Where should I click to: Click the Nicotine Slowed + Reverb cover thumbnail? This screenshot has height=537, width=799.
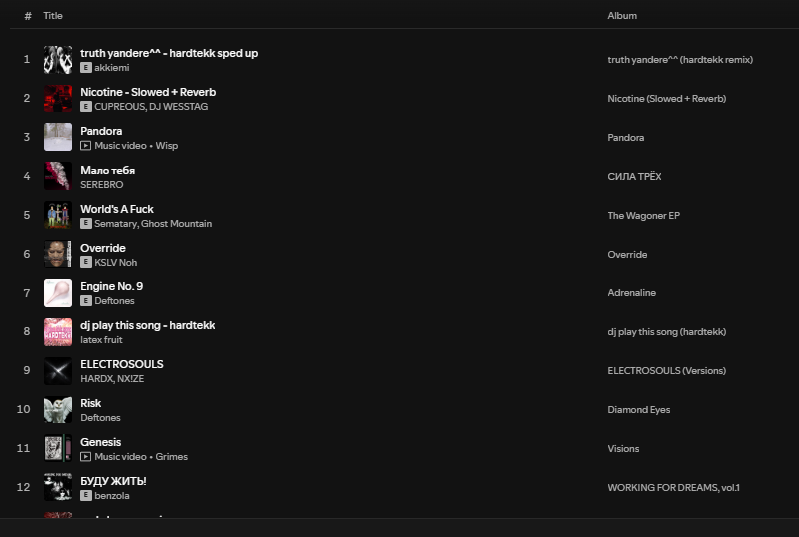(x=58, y=98)
